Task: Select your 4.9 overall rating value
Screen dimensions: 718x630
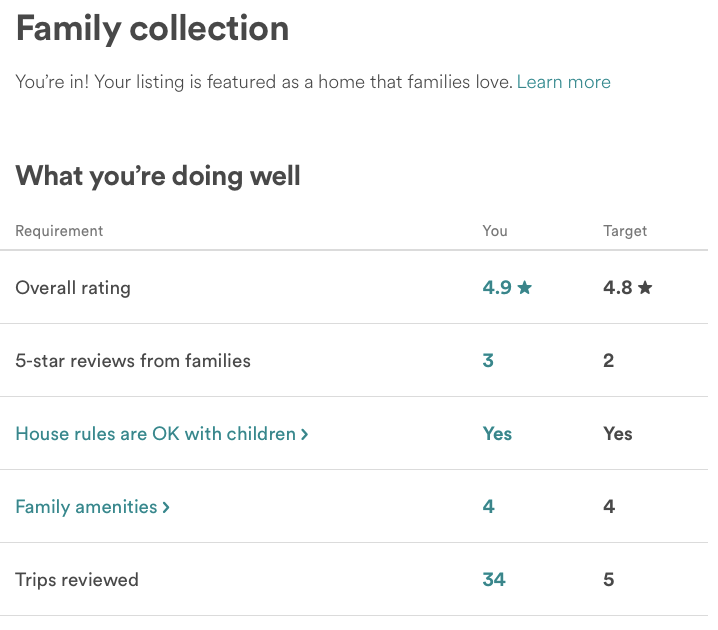Action: [497, 288]
